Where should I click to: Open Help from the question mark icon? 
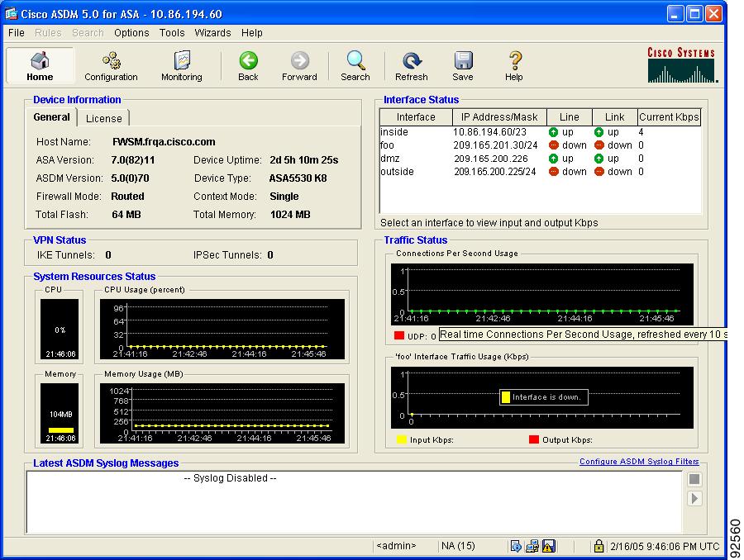click(x=514, y=66)
